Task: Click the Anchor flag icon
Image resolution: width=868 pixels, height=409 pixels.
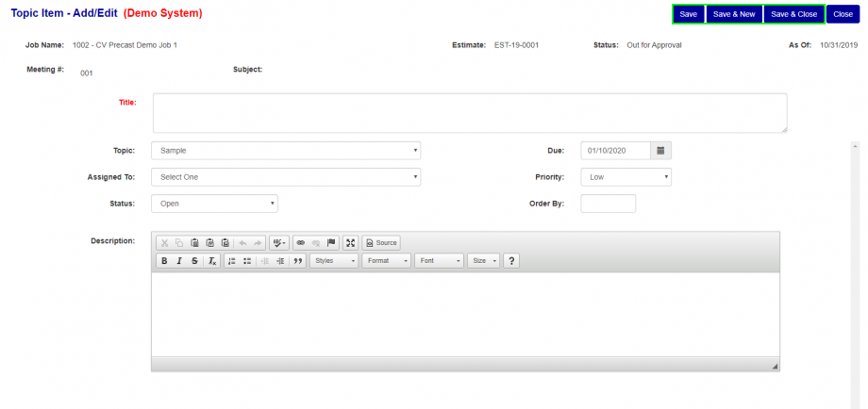Action: pyautogui.click(x=331, y=242)
